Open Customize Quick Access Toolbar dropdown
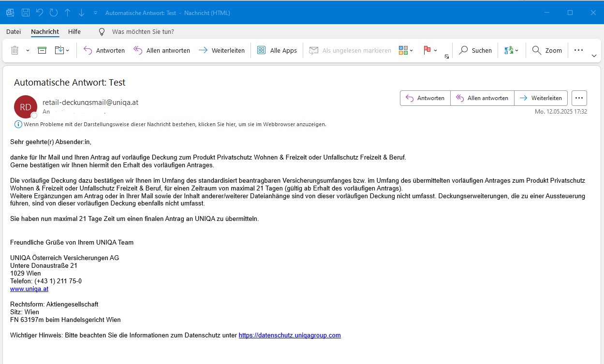604x364 pixels. pyautogui.click(x=95, y=13)
